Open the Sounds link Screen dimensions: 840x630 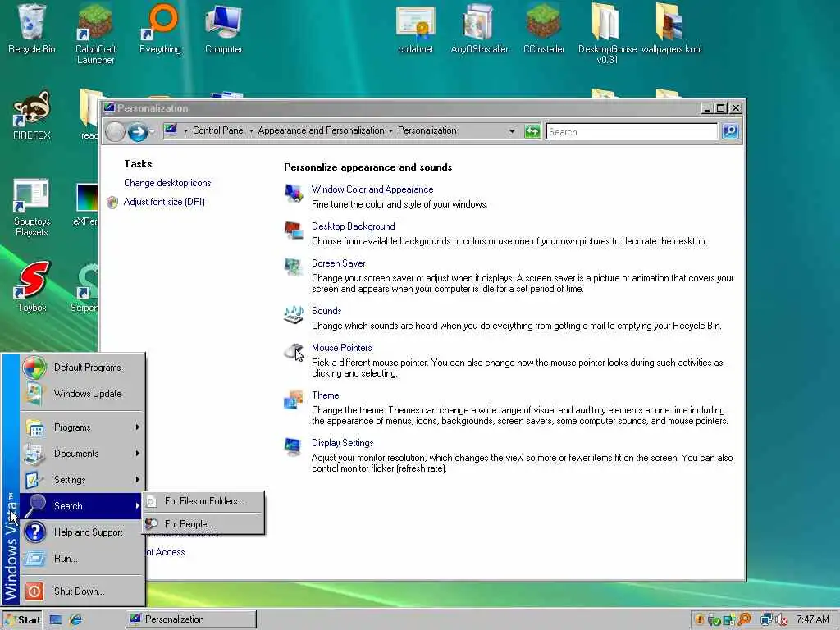326,311
